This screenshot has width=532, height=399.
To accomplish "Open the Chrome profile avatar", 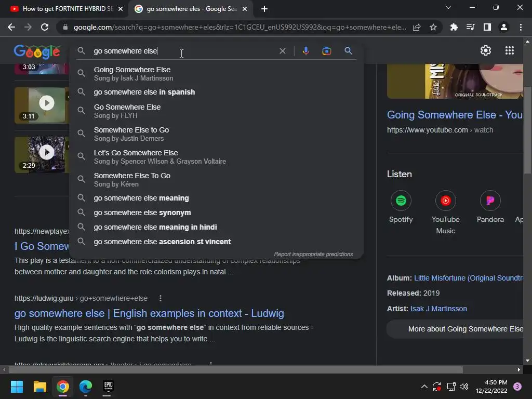I will tap(504, 27).
